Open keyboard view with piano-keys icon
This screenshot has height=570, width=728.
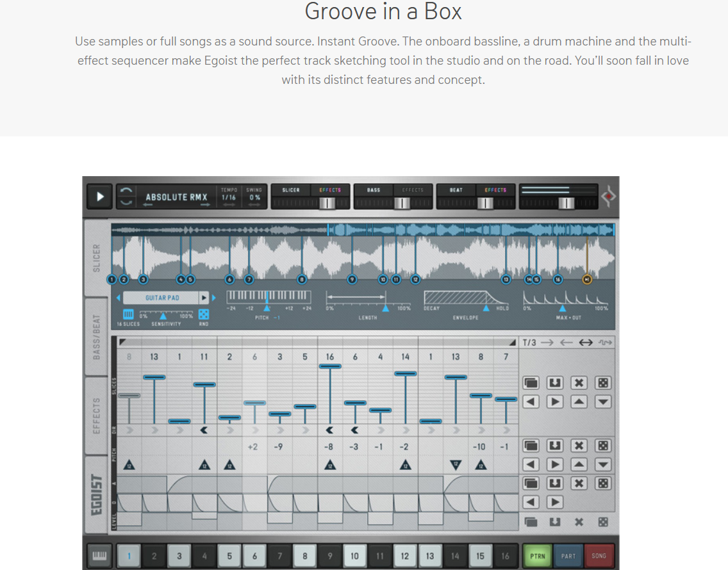coord(99,556)
